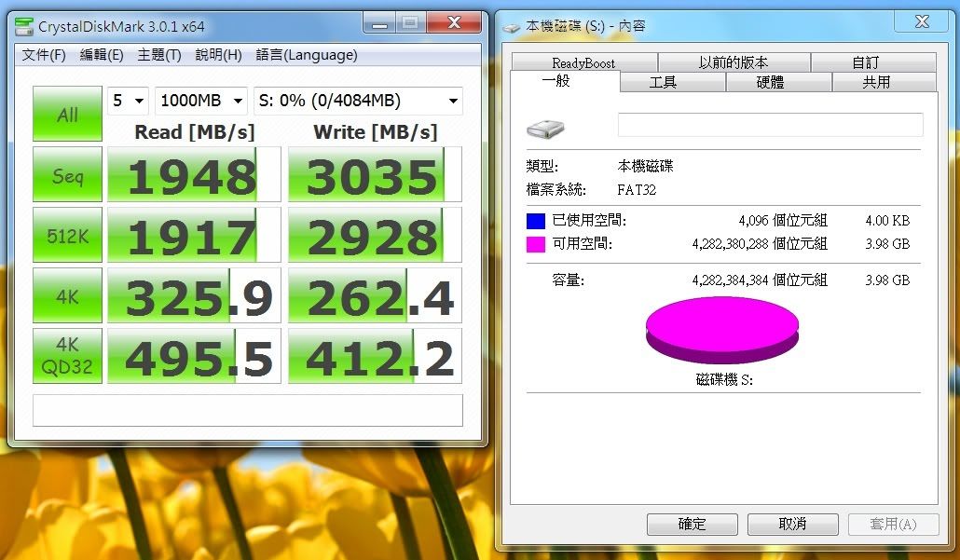Image resolution: width=960 pixels, height=560 pixels.
Task: Click the 4,282,384,384 個位元組 capacity value
Action: [760, 280]
